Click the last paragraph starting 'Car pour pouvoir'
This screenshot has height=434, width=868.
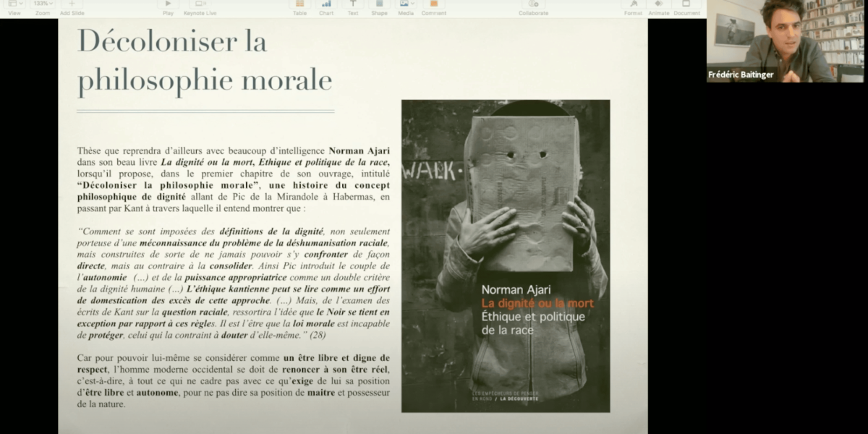click(x=234, y=380)
